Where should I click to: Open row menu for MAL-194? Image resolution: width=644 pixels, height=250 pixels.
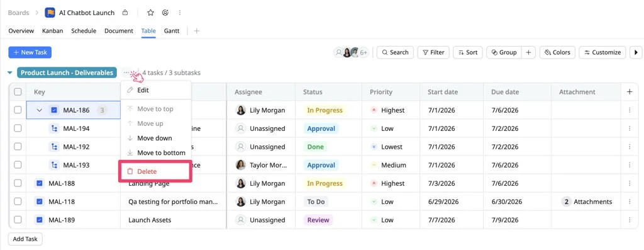[630, 128]
